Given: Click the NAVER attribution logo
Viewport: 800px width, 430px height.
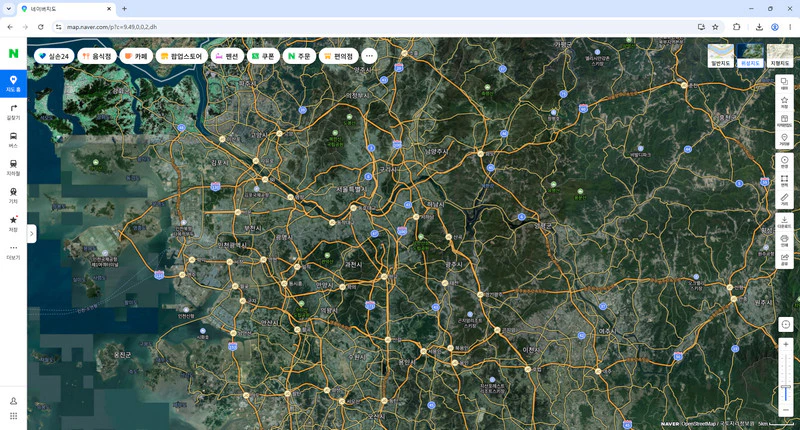Looking at the screenshot, I should (669, 424).
